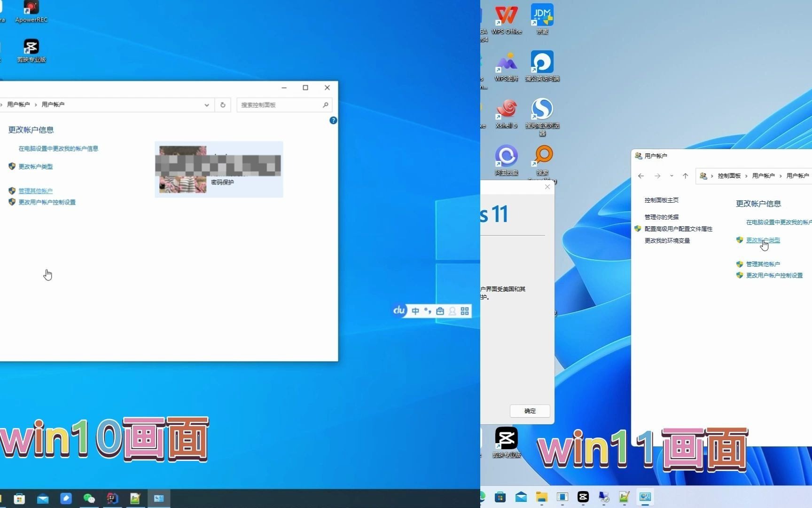Expand 控制面板 breadcrumb chevron in Win11 window
812x508 pixels.
[746, 176]
